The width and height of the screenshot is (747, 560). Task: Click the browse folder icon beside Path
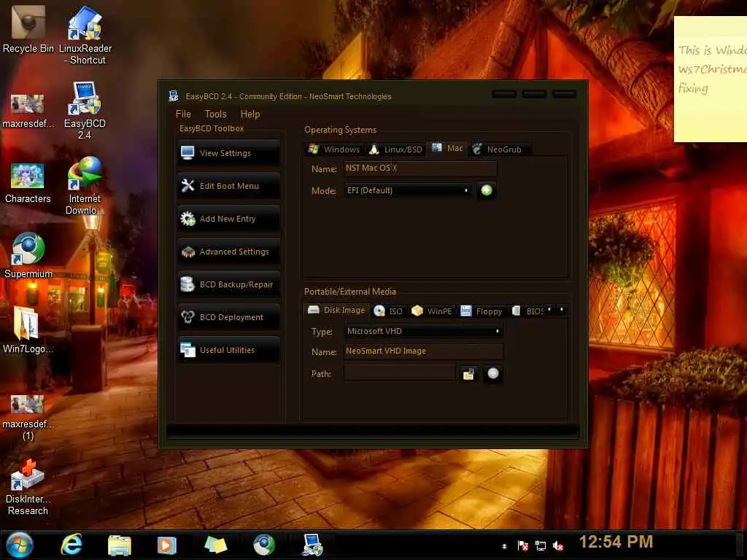point(469,374)
